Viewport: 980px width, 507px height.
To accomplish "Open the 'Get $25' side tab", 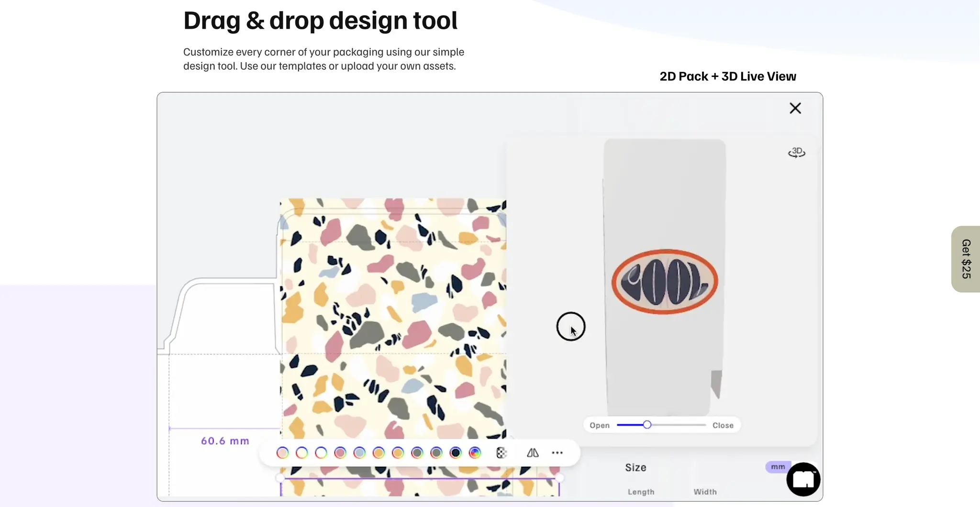I will (x=966, y=259).
